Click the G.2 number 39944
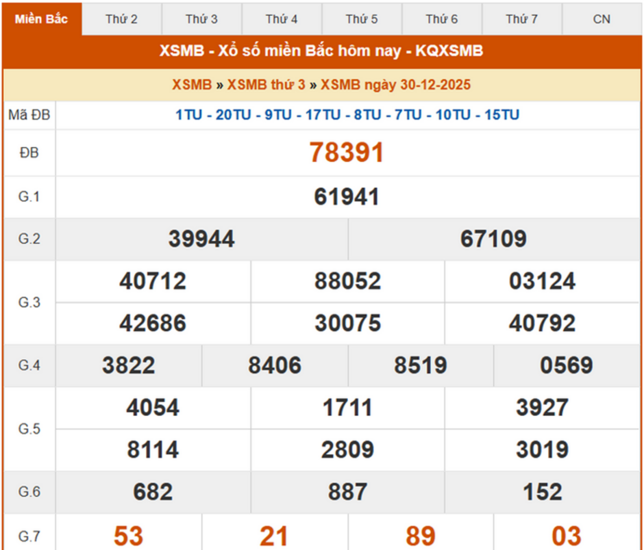Image resolution: width=644 pixels, height=550 pixels. pos(202,239)
